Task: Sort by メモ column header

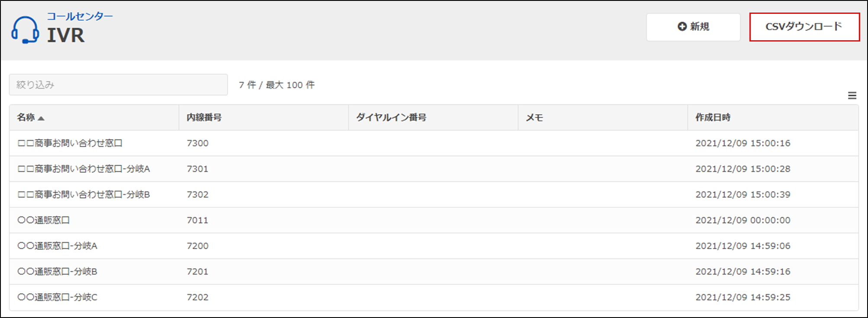Action: pyautogui.click(x=534, y=118)
